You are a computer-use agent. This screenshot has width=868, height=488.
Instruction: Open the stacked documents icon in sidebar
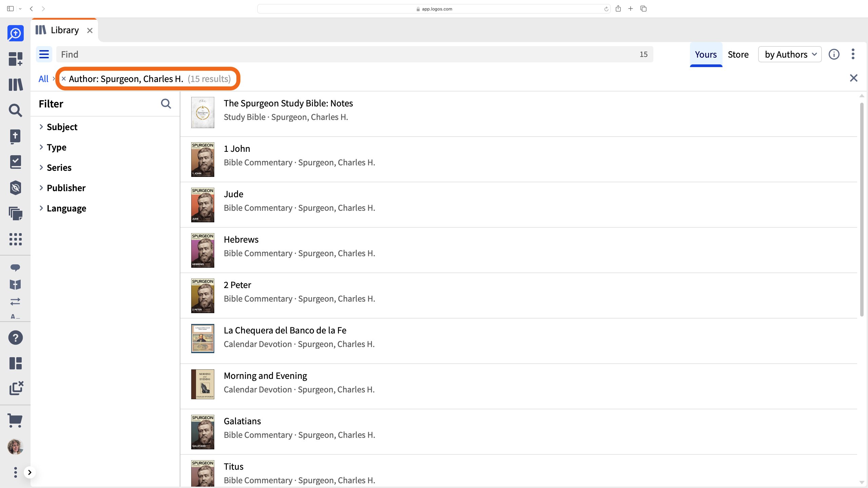point(15,213)
